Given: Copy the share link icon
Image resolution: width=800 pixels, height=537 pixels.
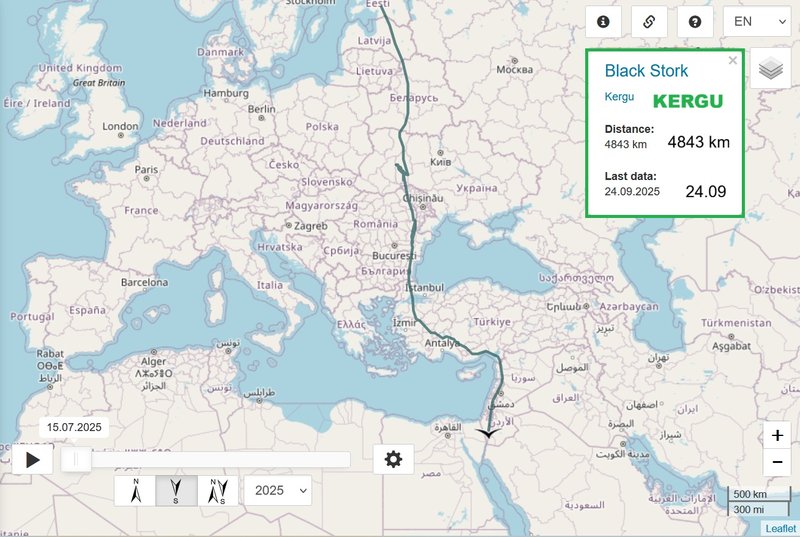Looking at the screenshot, I should [649, 21].
